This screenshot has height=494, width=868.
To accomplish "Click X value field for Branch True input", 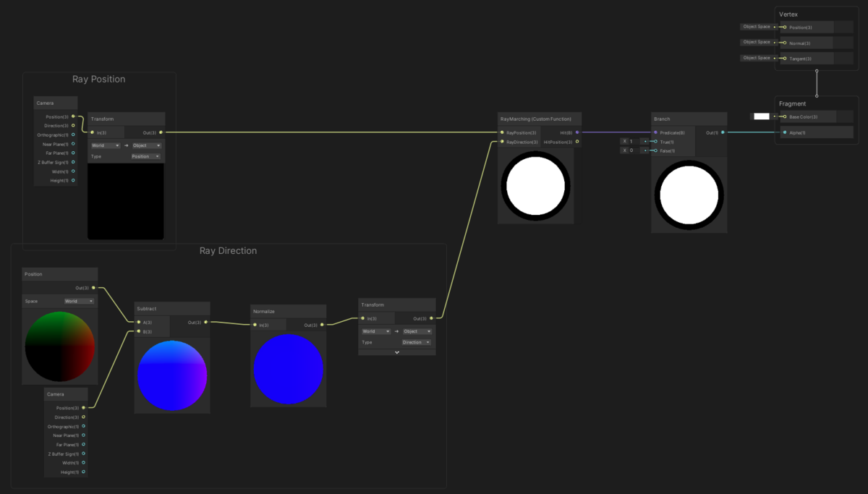I will [635, 142].
